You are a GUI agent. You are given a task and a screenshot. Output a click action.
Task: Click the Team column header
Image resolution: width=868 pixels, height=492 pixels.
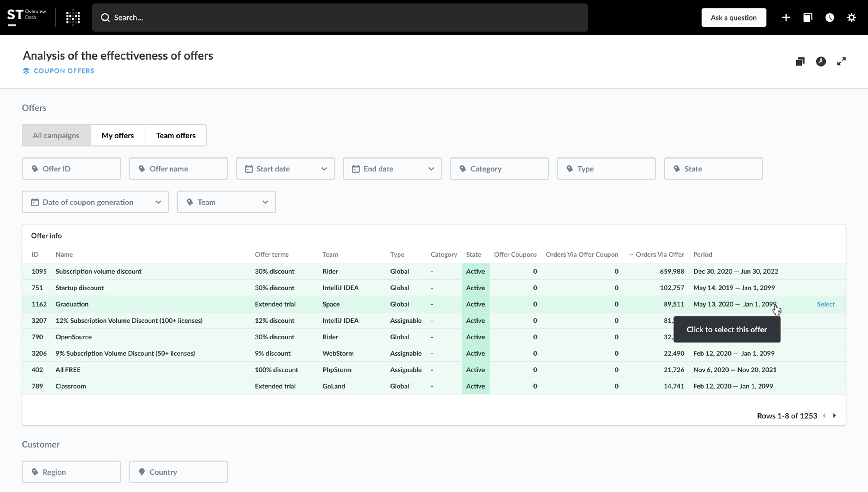[x=330, y=255]
